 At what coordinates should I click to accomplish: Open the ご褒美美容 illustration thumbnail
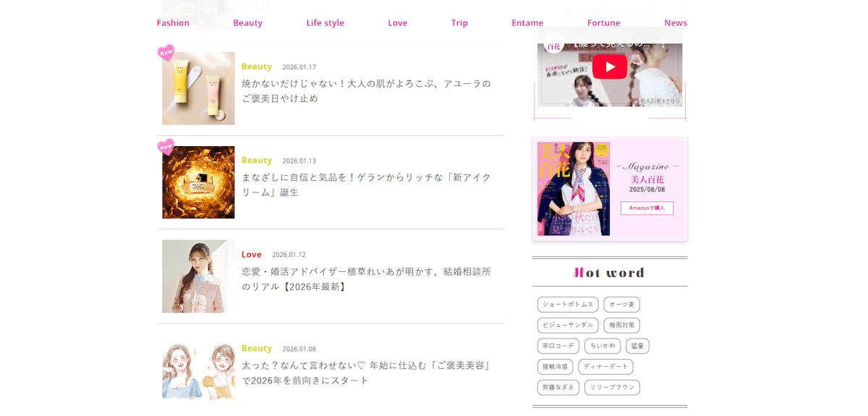[x=198, y=370]
